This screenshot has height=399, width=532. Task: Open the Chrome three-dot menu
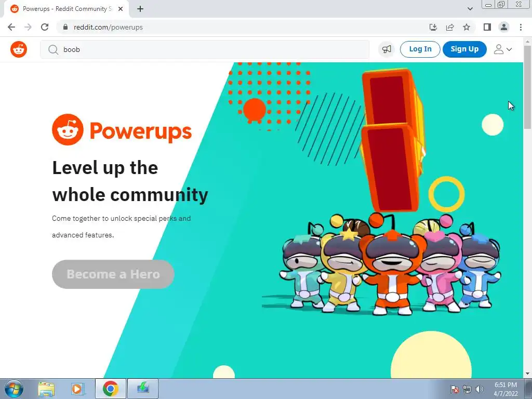521,27
